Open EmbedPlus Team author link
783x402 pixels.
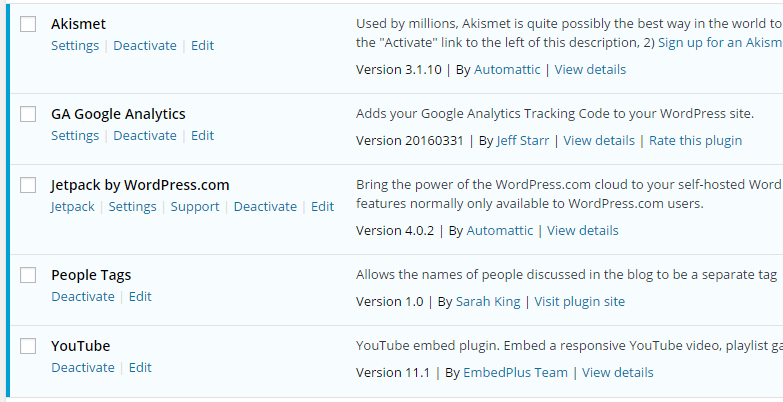pos(515,373)
